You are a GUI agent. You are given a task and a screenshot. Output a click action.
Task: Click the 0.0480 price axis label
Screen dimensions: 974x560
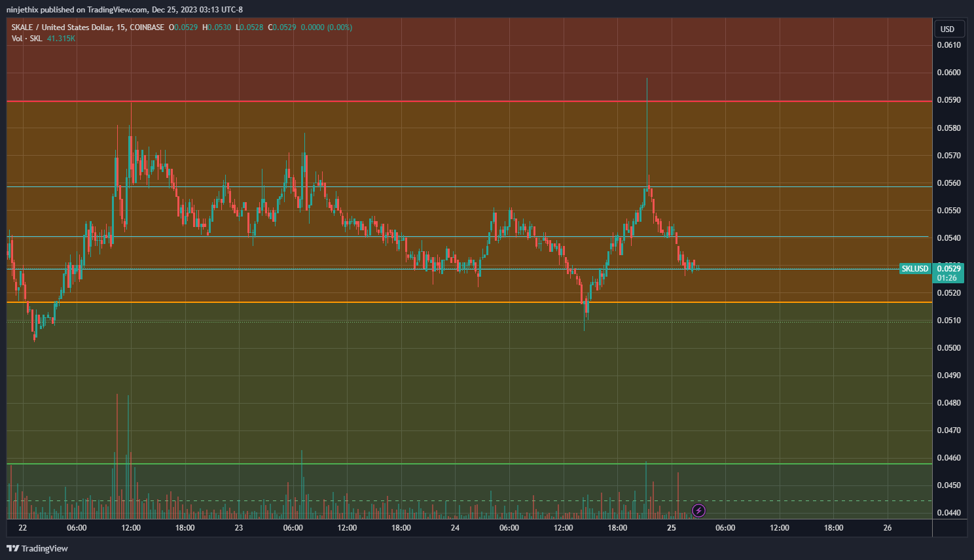(x=948, y=403)
